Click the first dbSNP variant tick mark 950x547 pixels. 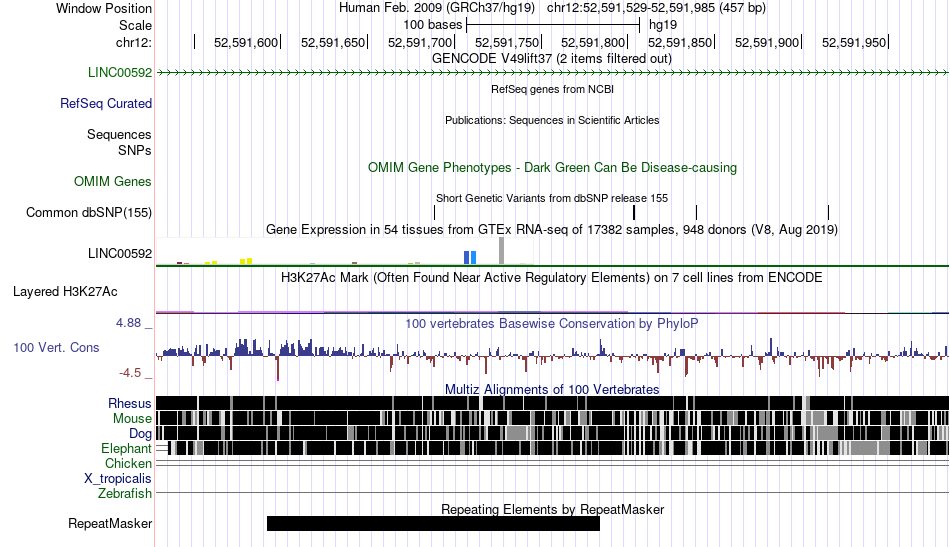(434, 213)
